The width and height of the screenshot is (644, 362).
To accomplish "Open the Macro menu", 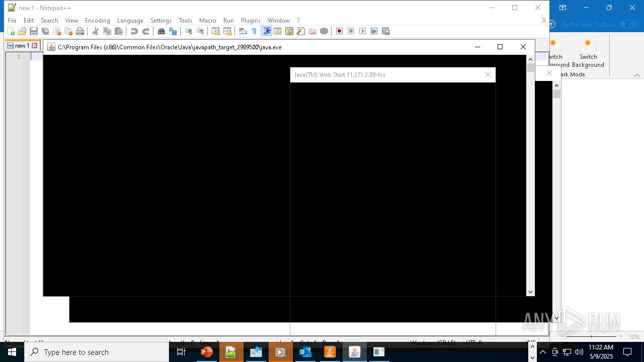I will click(208, 21).
